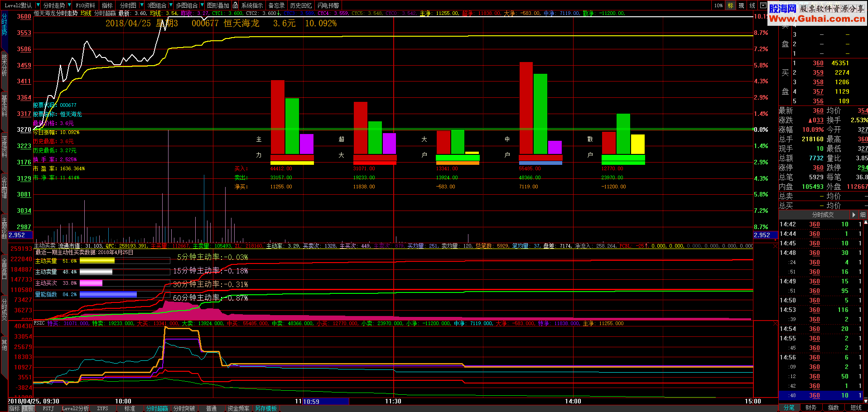Select the last trade row at :48
This screenshot has width=868, height=412.
coord(821,395)
